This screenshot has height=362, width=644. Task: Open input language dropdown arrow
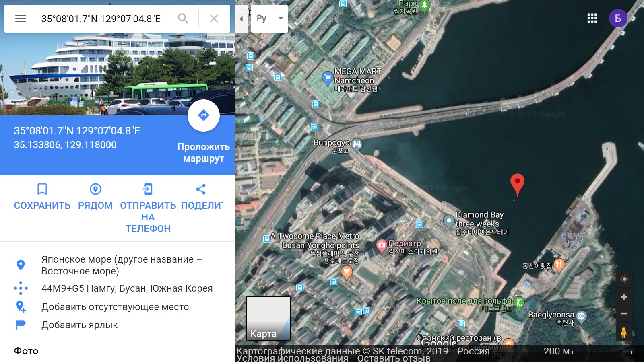pos(281,19)
